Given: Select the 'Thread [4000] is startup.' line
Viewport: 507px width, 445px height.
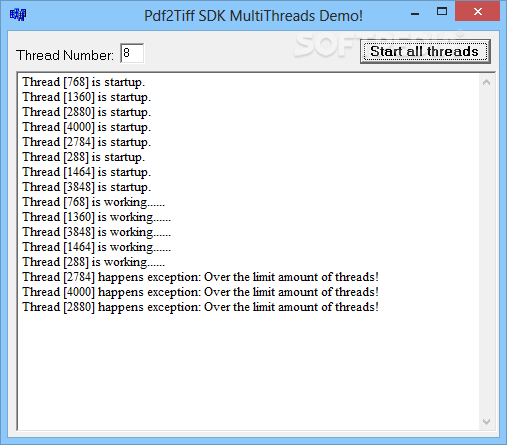Looking at the screenshot, I should (x=87, y=127).
